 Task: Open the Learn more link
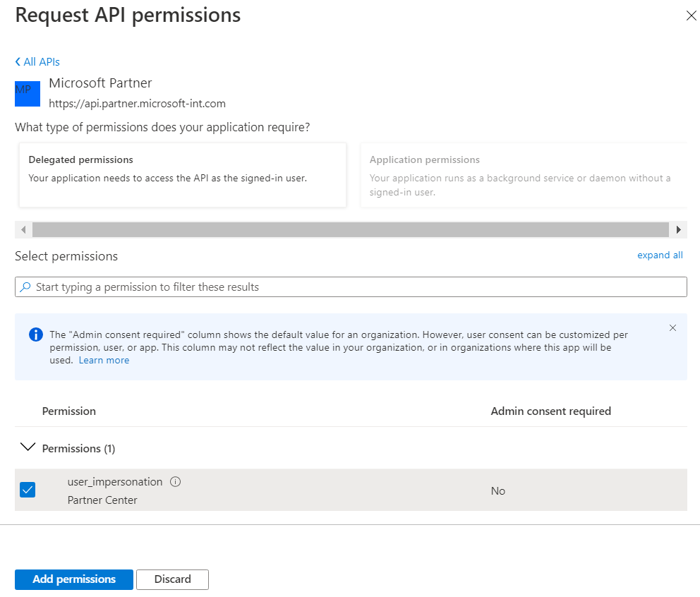[104, 360]
